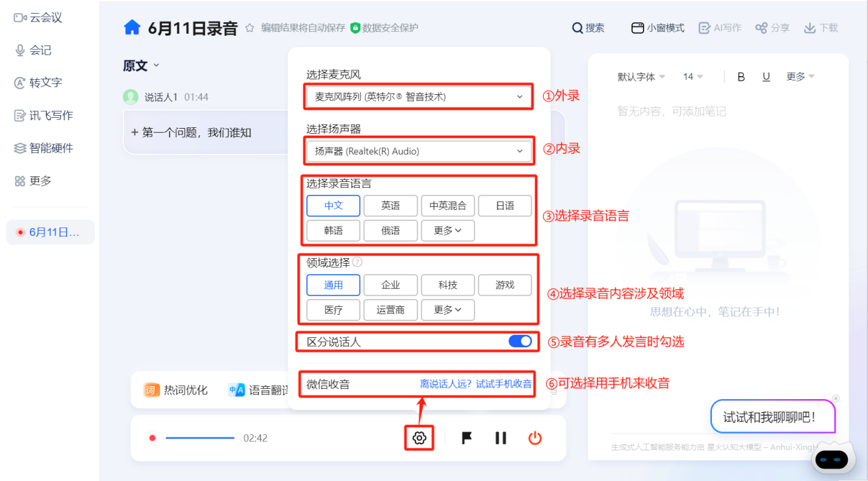This screenshot has width=868, height=481.
Task: Click the notes area 暂无内容，可添加笔记
Action: click(x=672, y=111)
